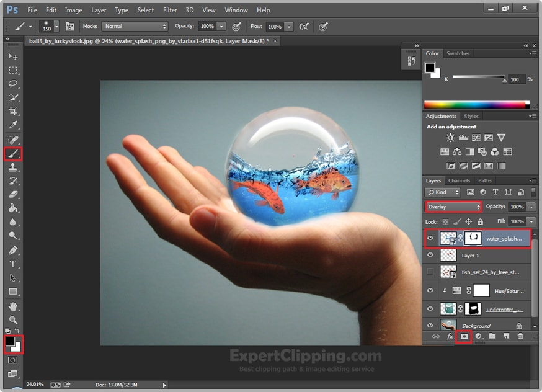Image resolution: width=542 pixels, height=392 pixels.
Task: Switch to the Channels tab
Action: 459,180
